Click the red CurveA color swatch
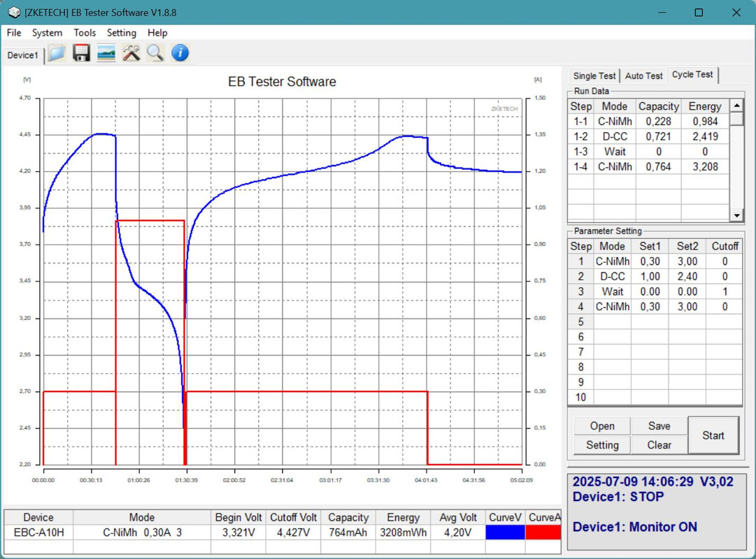The height and width of the screenshot is (559, 756). 543,532
